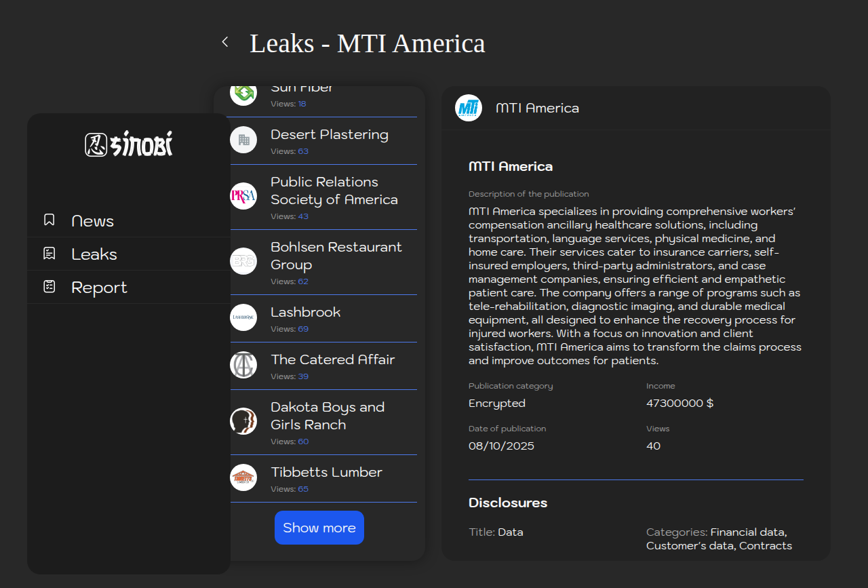Click the back chevron beside Leaks title
Image resolution: width=868 pixels, height=588 pixels.
[x=225, y=42]
